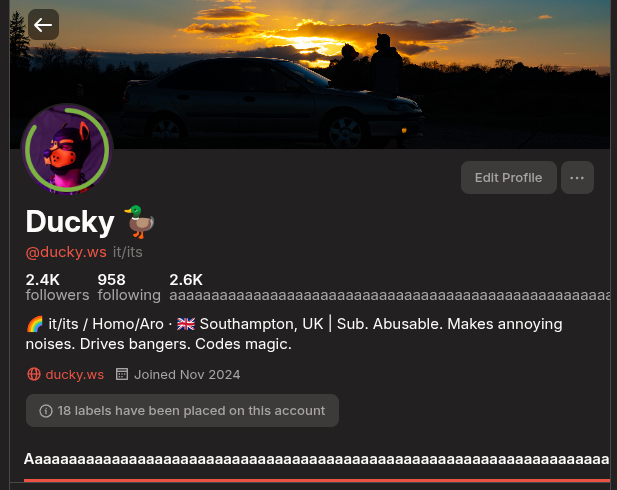Click the calendar icon near Joined date
Screen dimensions: 617x490
pos(122,374)
